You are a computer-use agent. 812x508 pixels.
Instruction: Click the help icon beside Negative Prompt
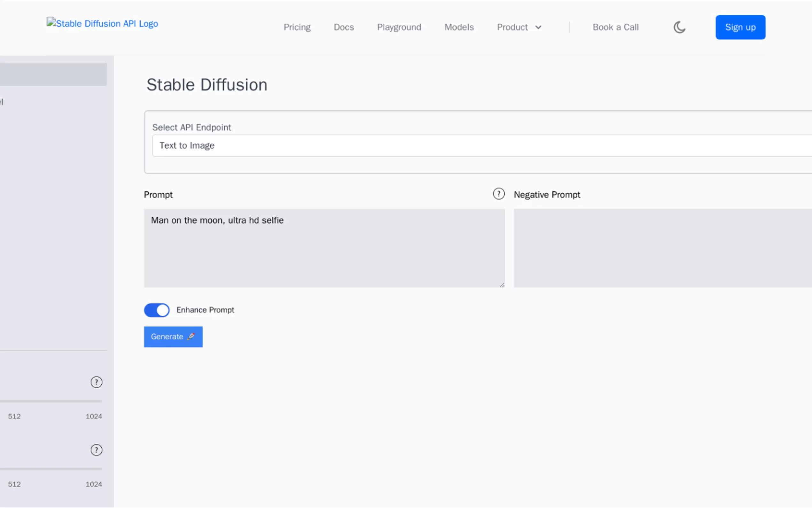click(499, 194)
